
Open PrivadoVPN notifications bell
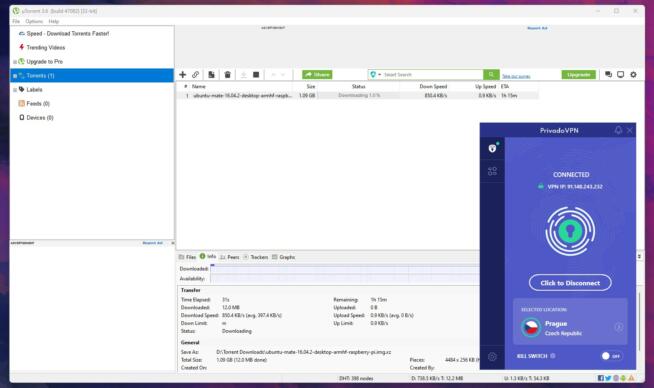click(618, 130)
